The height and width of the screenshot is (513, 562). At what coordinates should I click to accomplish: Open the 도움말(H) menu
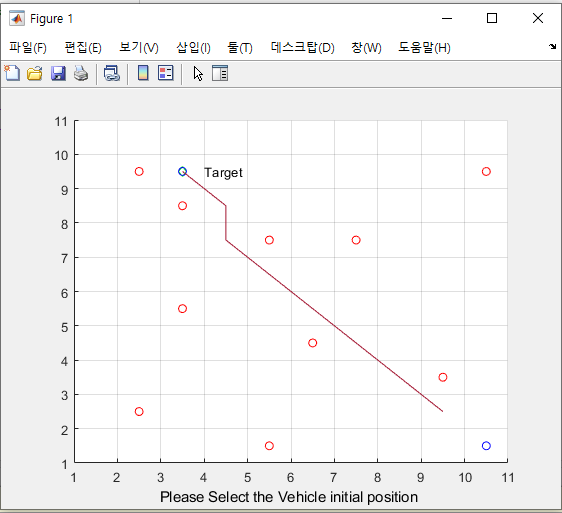pos(424,47)
